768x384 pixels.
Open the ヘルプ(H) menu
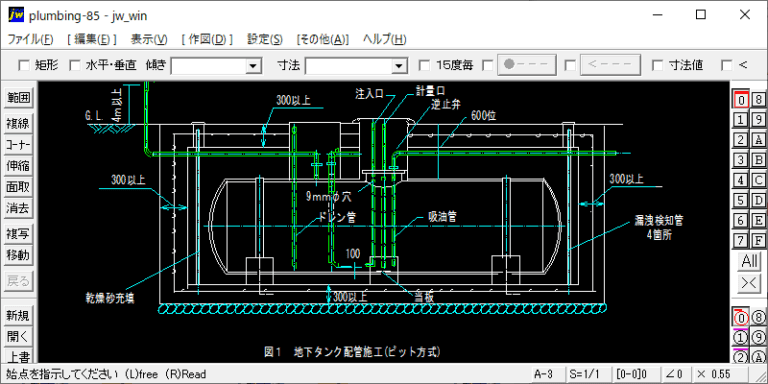384,40
